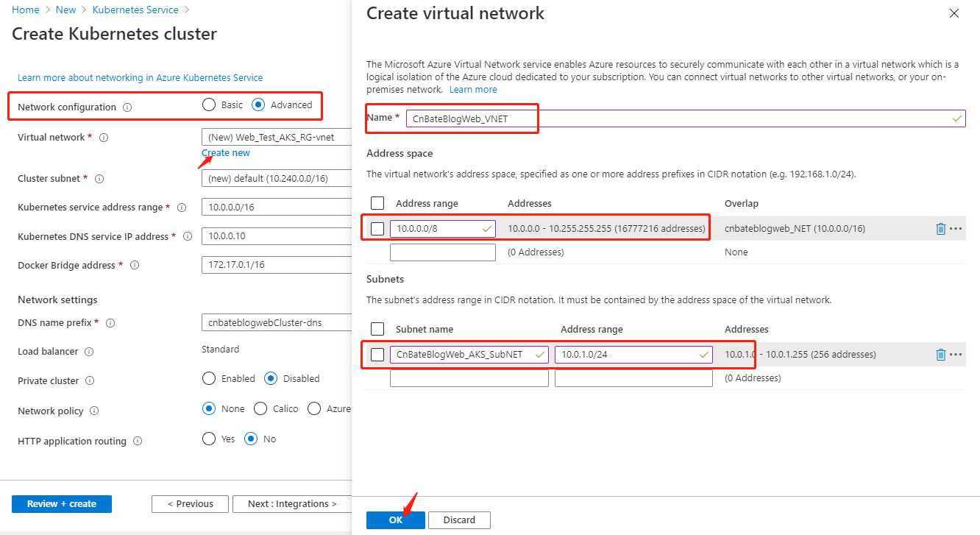
Task: Edit Kubernetes service address range 10.0.0.0/16 field
Action: (x=277, y=208)
